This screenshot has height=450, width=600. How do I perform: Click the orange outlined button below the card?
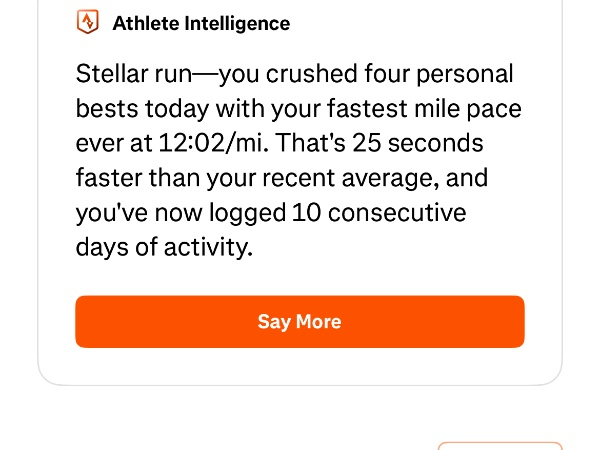coord(500,445)
